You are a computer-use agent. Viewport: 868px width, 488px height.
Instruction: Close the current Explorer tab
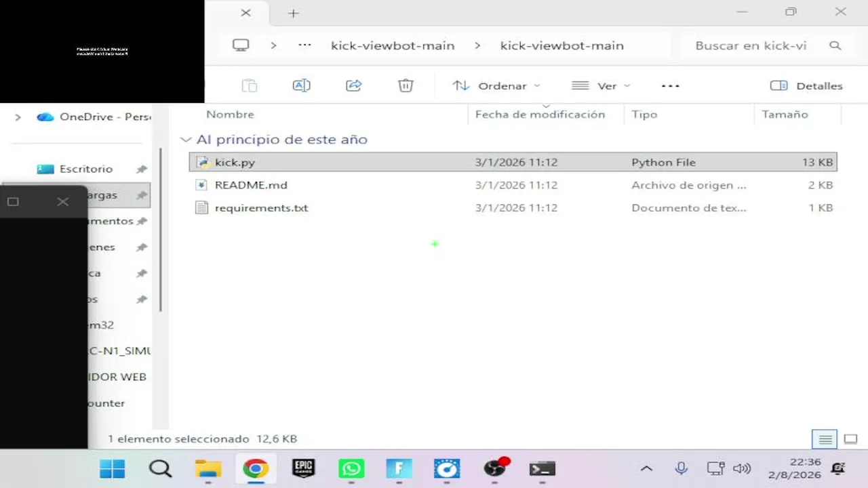[x=245, y=12]
